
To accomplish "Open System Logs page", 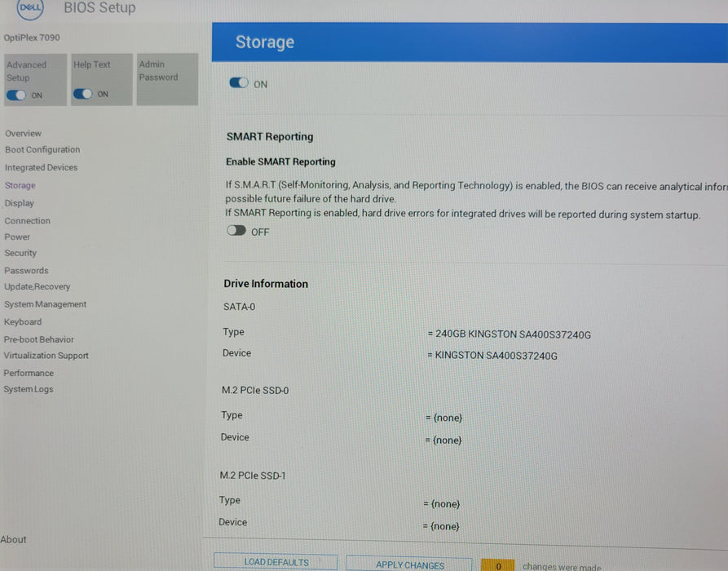I will 29,389.
